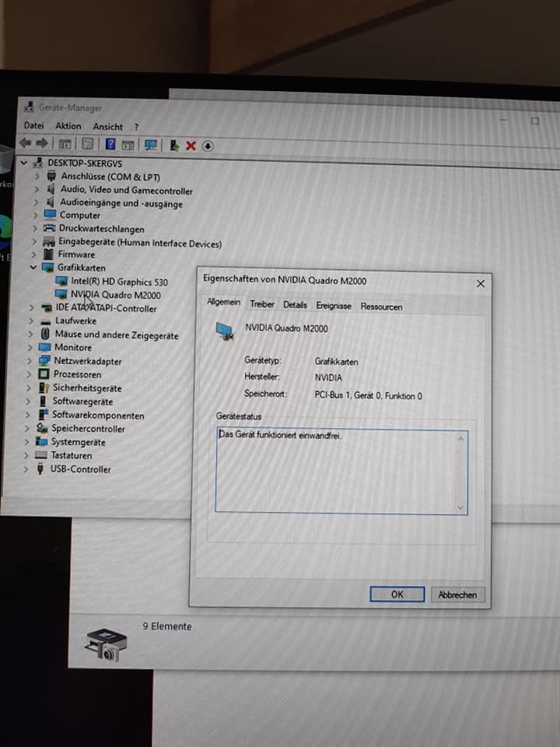Click the Help question mark toolbar icon
The image size is (560, 747).
pyautogui.click(x=110, y=145)
